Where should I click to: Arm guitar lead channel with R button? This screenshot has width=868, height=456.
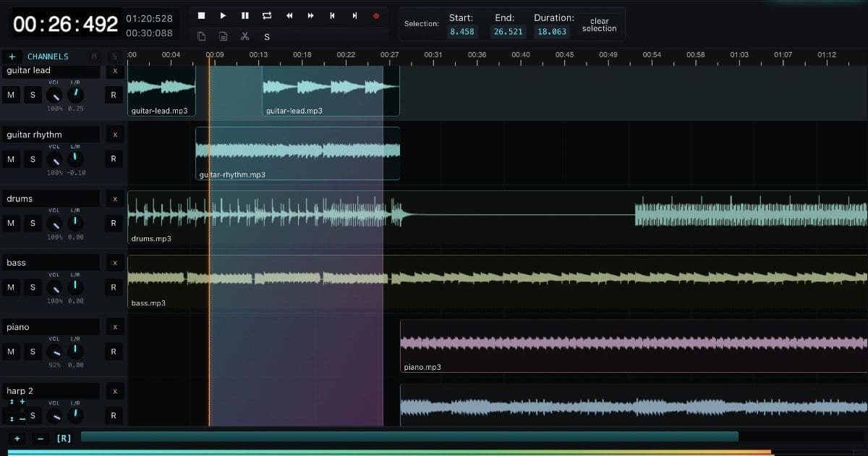[113, 95]
